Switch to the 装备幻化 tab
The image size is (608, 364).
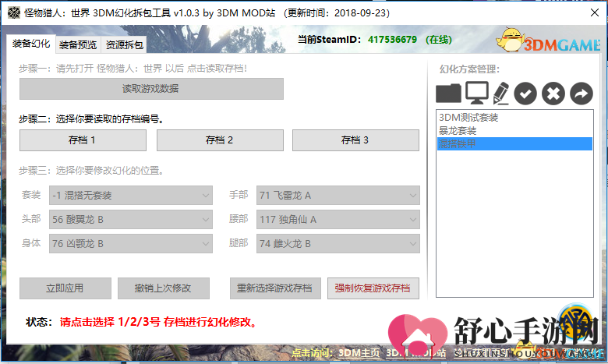click(x=31, y=44)
